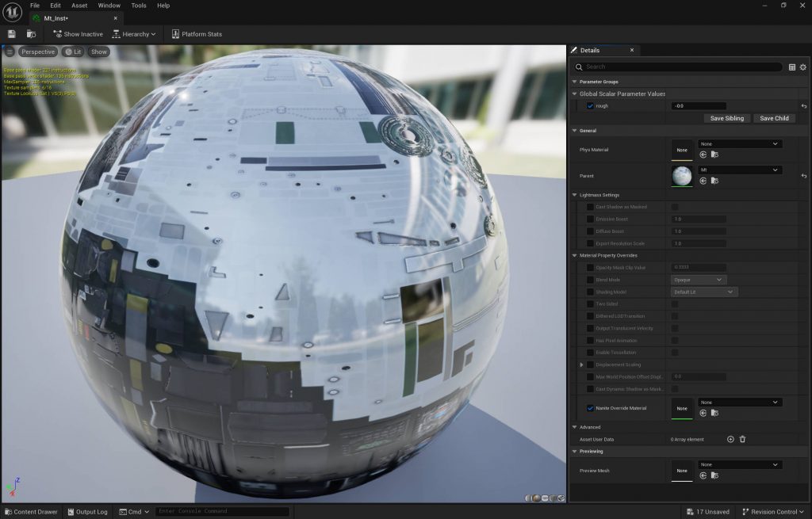The width and height of the screenshot is (812, 519).
Task: Enable the Export Resolution Scale override checkbox
Action: point(590,243)
